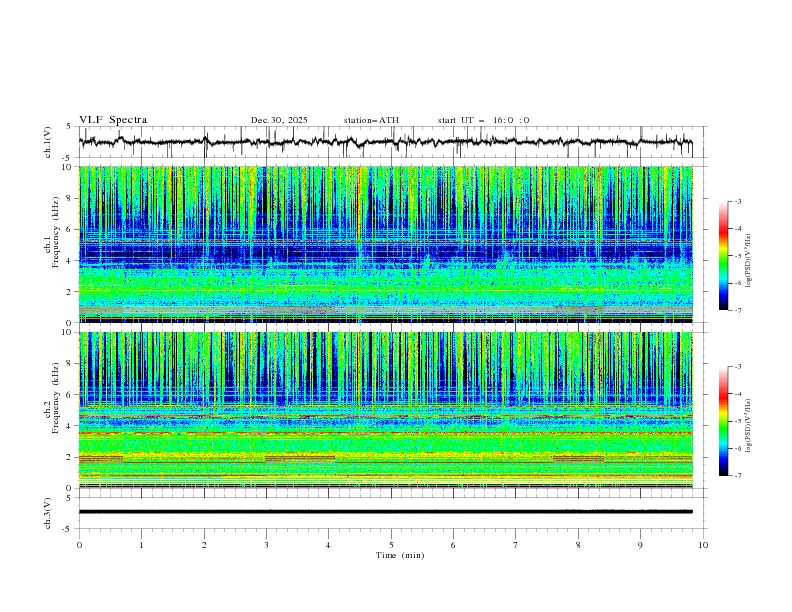This screenshot has width=792, height=612.
Task: Click the ch.2 spectrogram panel
Action: pyautogui.click(x=385, y=410)
